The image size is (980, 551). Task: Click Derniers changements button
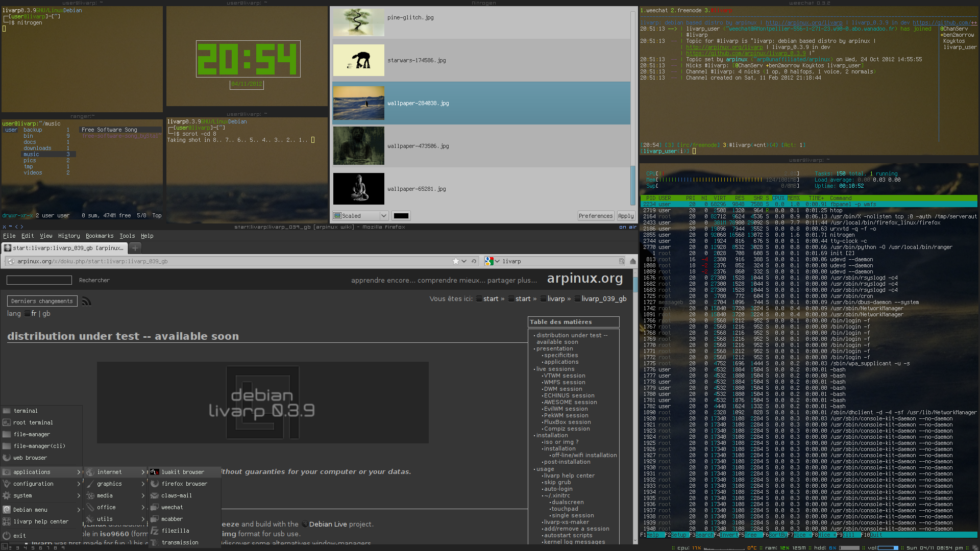[42, 301]
